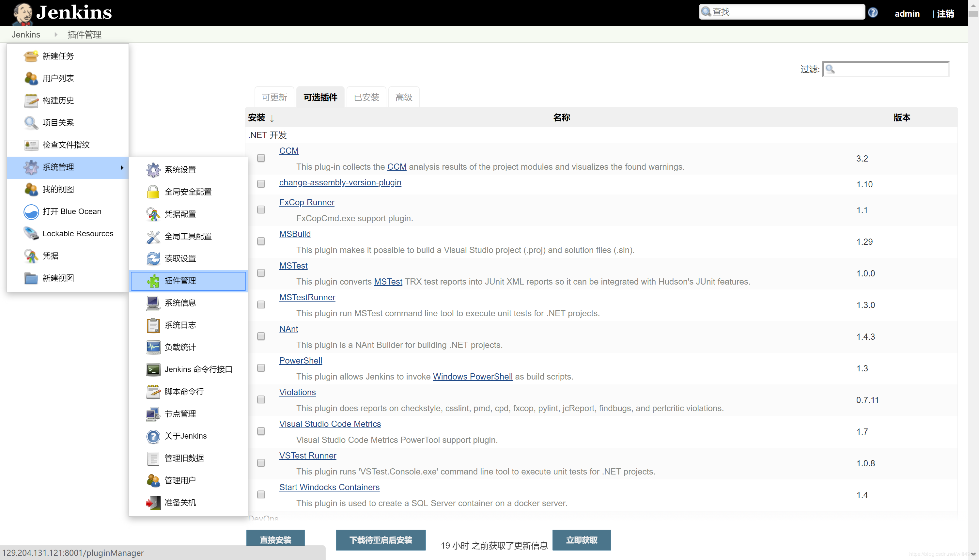This screenshot has height=560, width=979.
Task: Check the change-assembly-version-plugin checkbox
Action: [261, 184]
